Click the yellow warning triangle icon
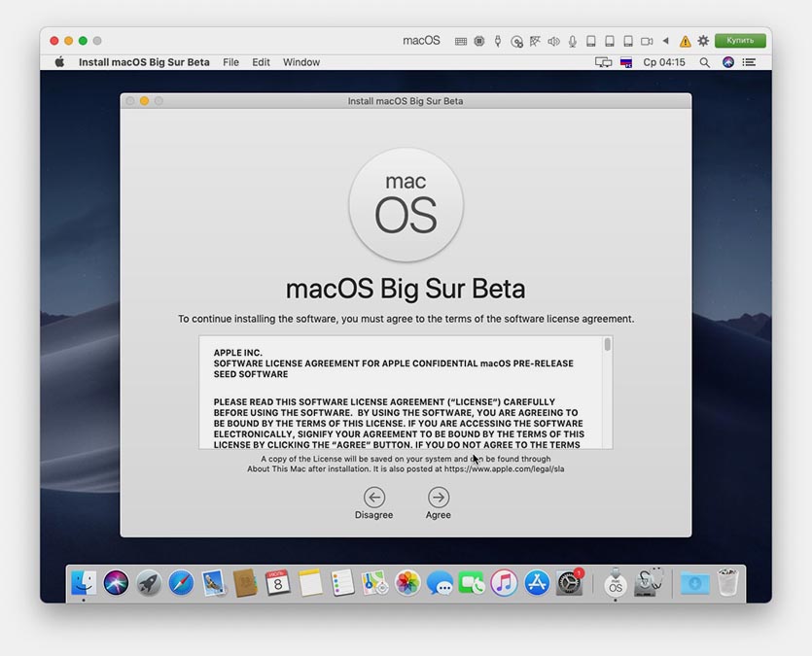 point(685,41)
